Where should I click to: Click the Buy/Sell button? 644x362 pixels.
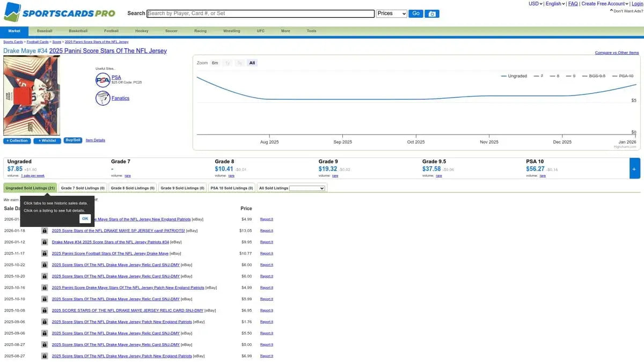coord(72,140)
